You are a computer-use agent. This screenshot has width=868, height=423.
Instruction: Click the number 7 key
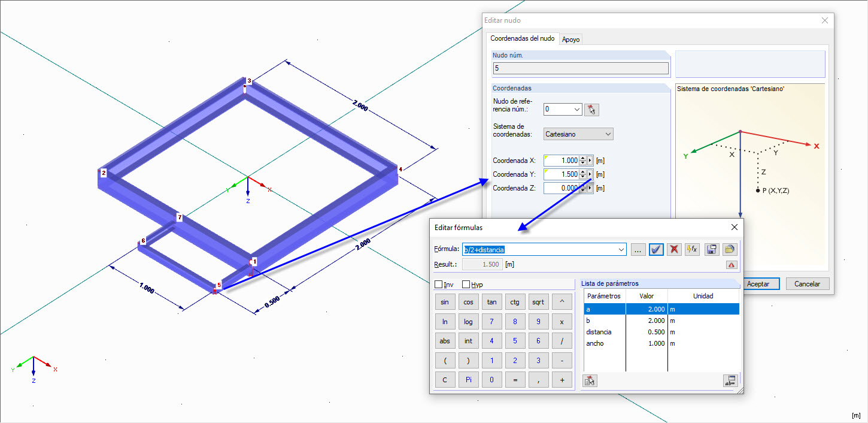(x=491, y=322)
